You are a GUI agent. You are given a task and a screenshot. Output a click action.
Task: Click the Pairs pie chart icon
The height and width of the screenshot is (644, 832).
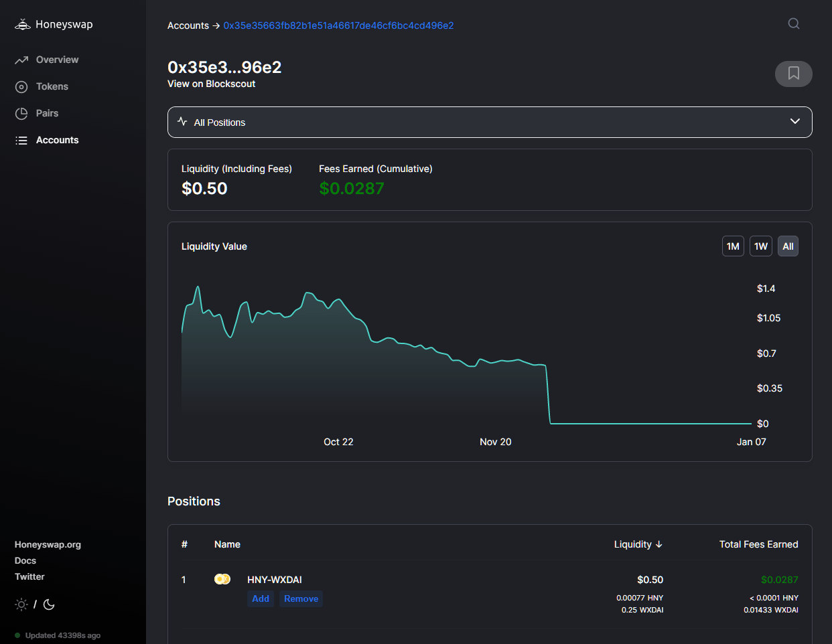21,113
